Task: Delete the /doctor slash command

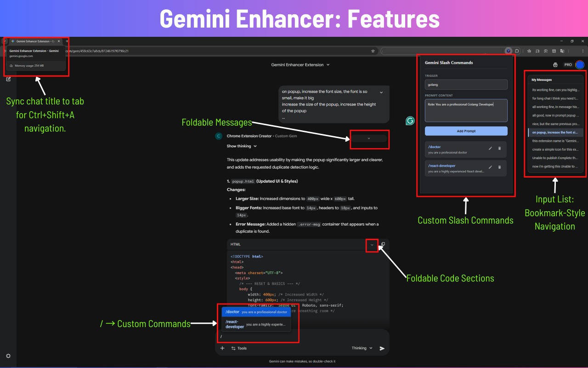Action: pyautogui.click(x=500, y=148)
